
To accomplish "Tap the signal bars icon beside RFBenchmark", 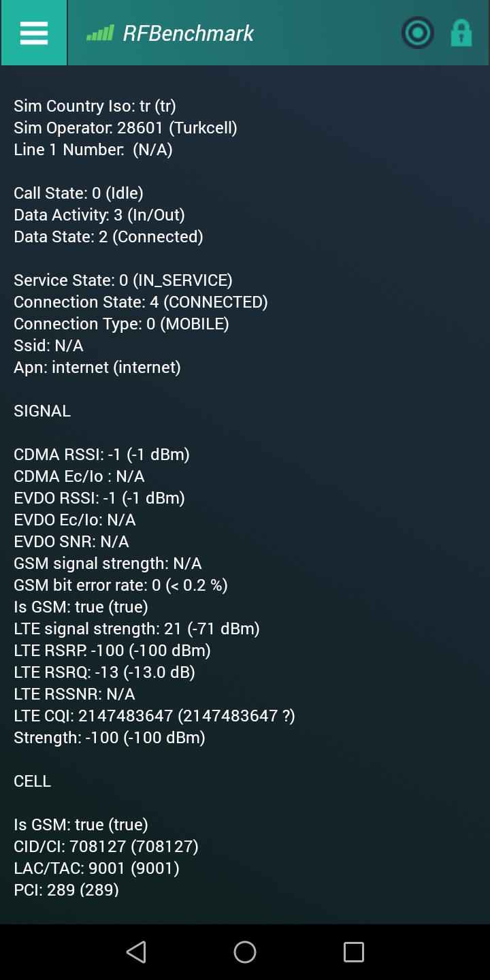I will click(100, 33).
